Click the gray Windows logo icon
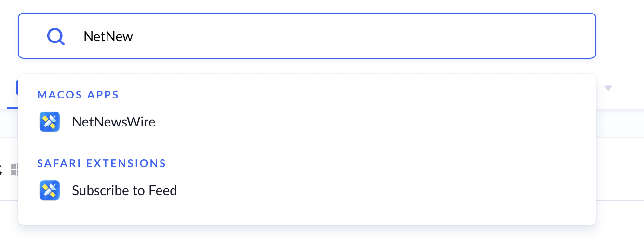This screenshot has height=252, width=644. tap(14, 169)
